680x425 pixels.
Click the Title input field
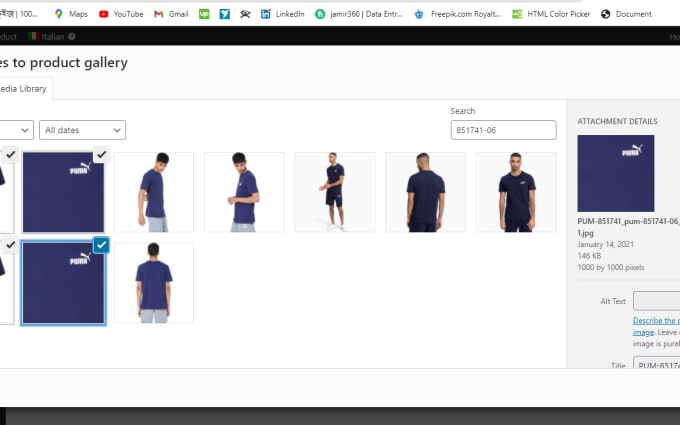657,363
